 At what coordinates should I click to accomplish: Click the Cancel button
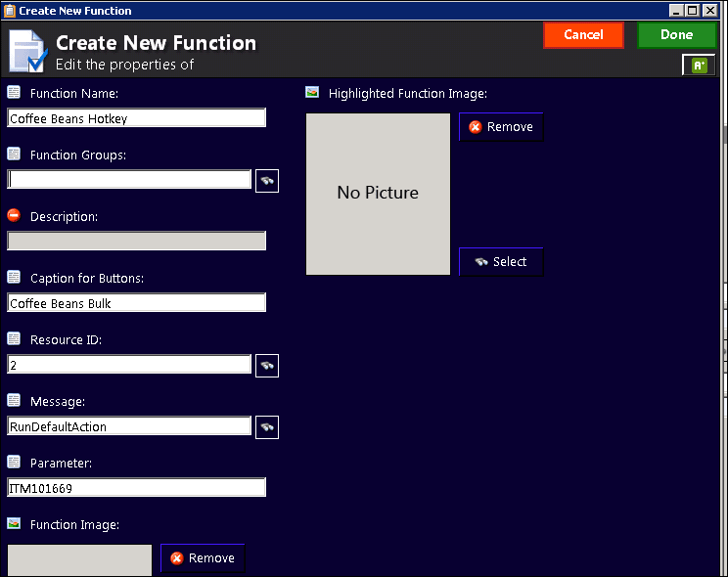583,35
